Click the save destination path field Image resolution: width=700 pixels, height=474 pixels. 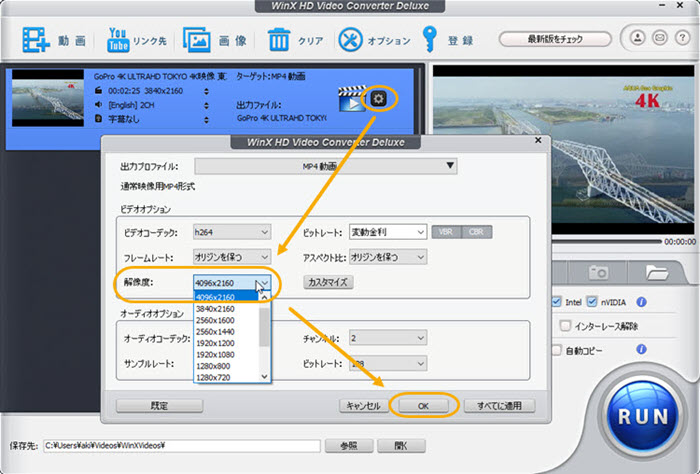click(x=182, y=445)
